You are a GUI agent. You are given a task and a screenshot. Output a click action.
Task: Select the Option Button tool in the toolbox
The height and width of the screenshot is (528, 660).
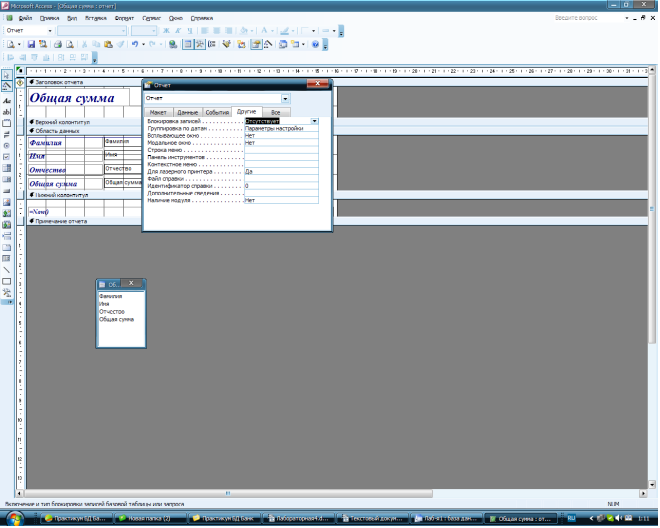pyautogui.click(x=7, y=146)
